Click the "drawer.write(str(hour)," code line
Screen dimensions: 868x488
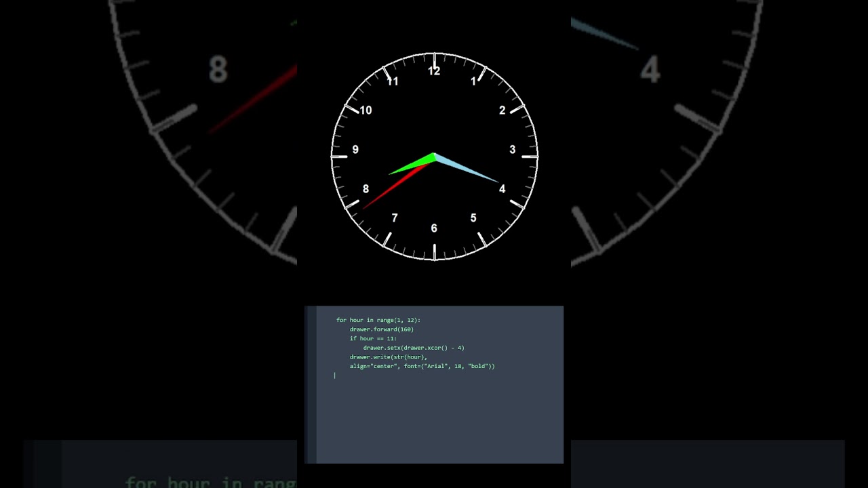pos(389,357)
